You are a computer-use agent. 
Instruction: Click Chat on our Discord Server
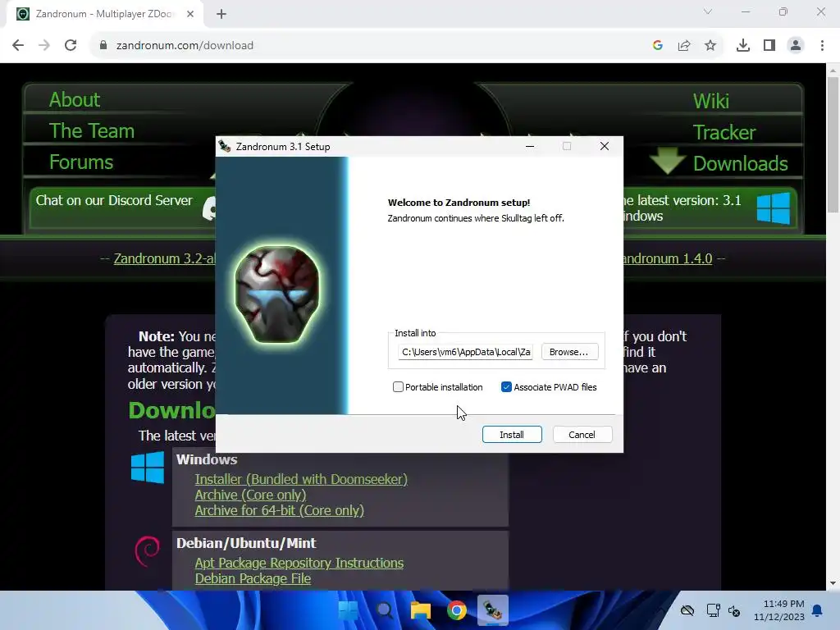(114, 200)
